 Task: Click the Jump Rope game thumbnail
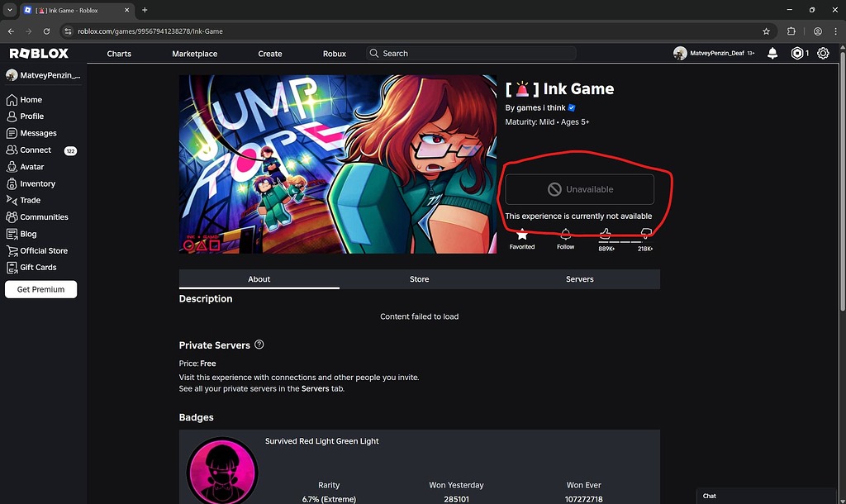tap(338, 164)
